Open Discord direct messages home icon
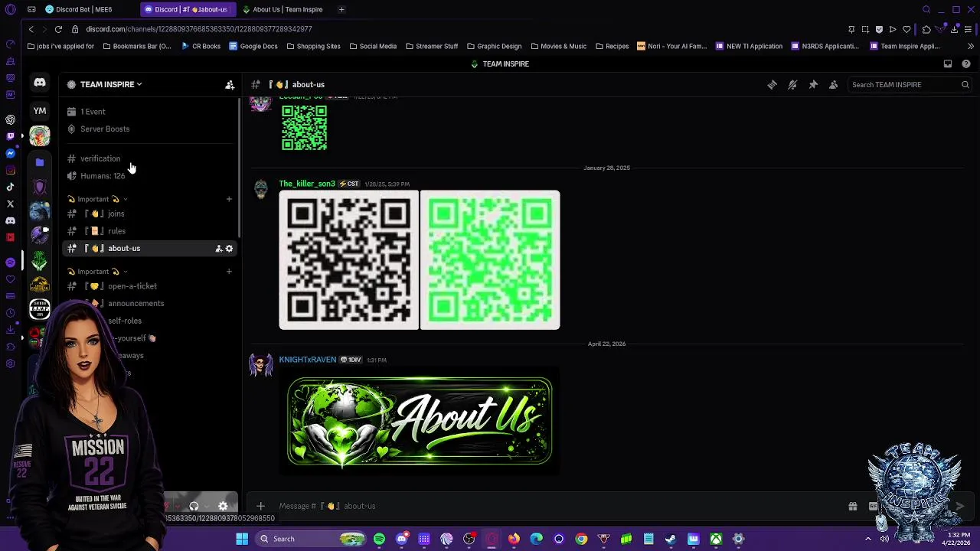The width and height of the screenshot is (980, 551). [x=40, y=83]
